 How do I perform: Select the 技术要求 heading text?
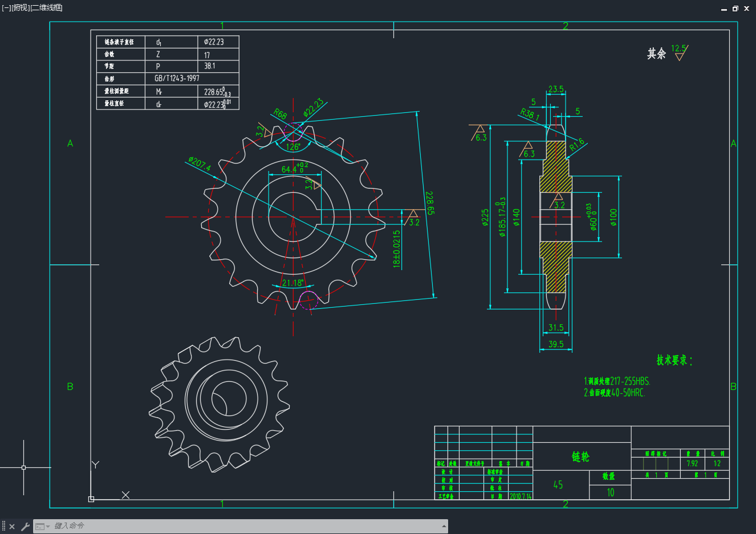674,360
